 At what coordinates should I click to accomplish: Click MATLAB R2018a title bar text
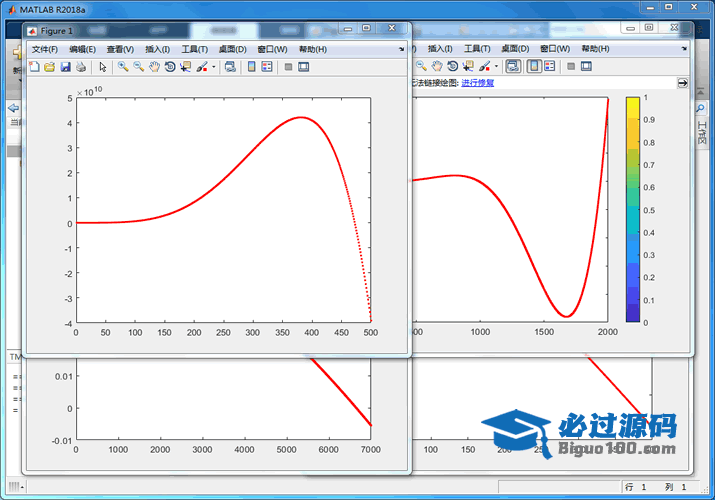[x=52, y=10]
